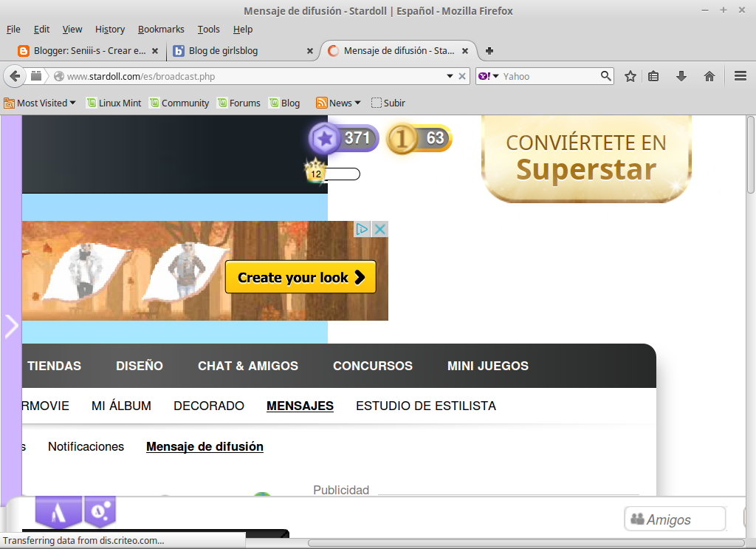Viewport: 756px width, 549px height.
Task: Click the Subir bookmarklet
Action: click(388, 103)
